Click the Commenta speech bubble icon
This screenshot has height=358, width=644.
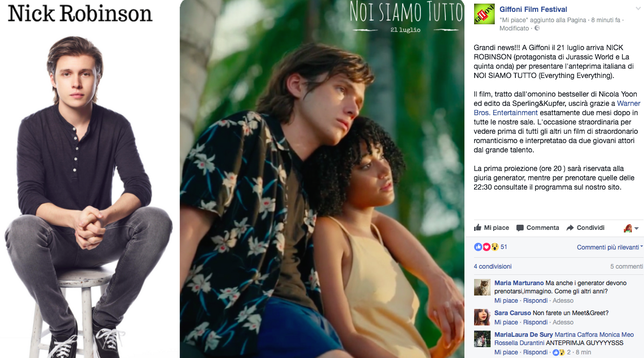(x=520, y=228)
